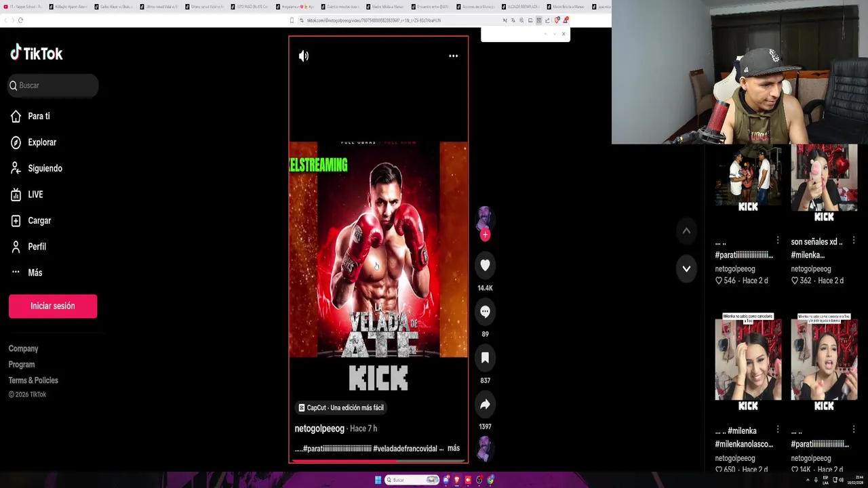Mute the TikTok video volume
Screen dimensions: 868x488
tap(304, 56)
